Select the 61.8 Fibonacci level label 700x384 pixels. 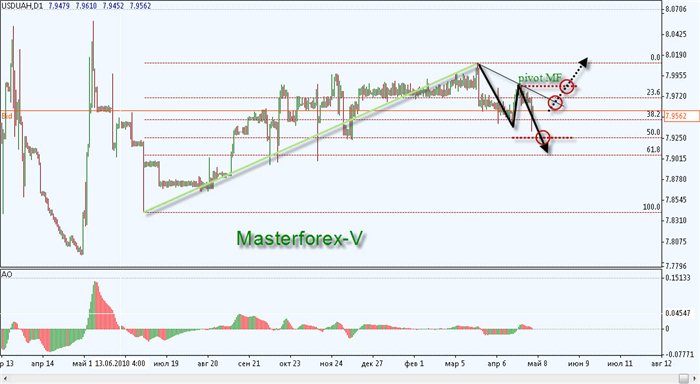(x=653, y=150)
